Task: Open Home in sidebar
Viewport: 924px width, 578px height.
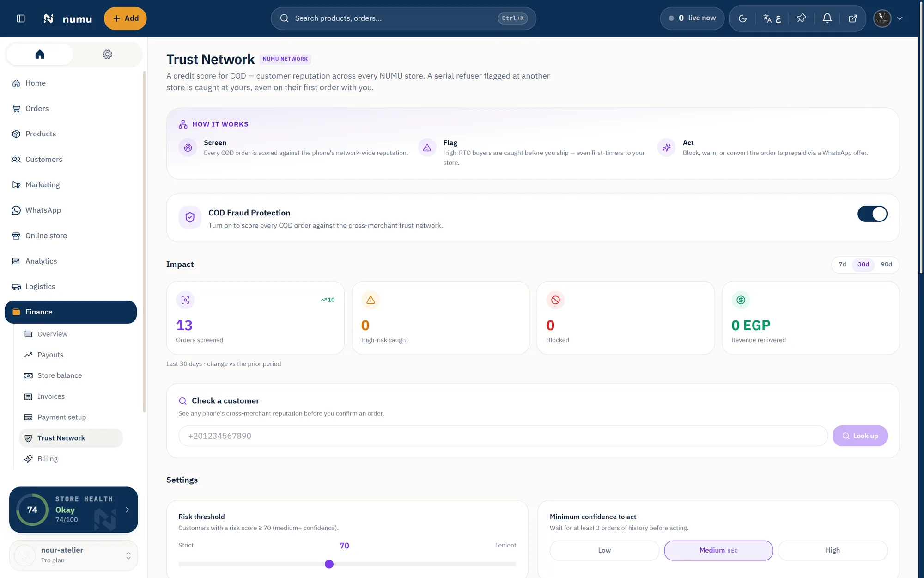Action: pyautogui.click(x=71, y=83)
